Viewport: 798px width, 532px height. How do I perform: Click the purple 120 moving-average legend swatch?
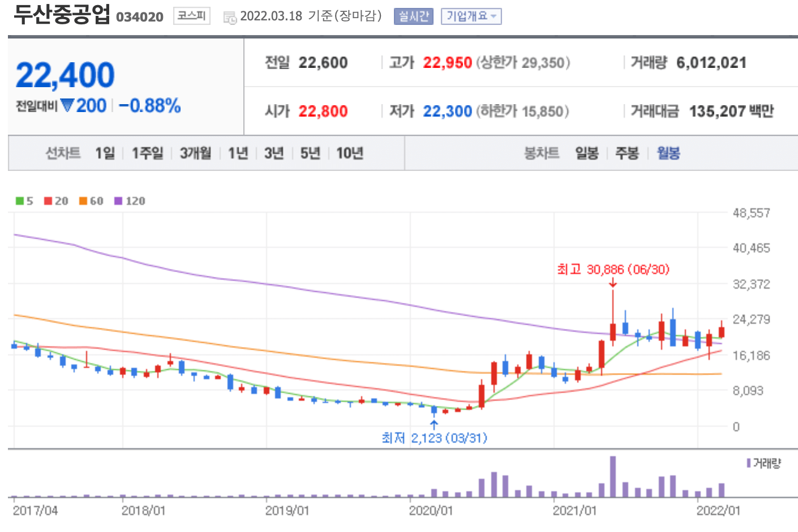tap(118, 201)
